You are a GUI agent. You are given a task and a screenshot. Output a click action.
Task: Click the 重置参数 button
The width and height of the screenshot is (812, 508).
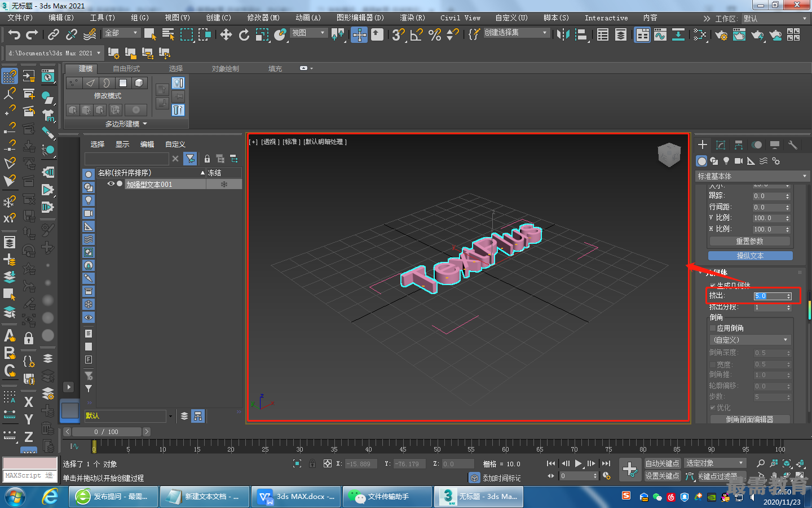click(x=749, y=241)
